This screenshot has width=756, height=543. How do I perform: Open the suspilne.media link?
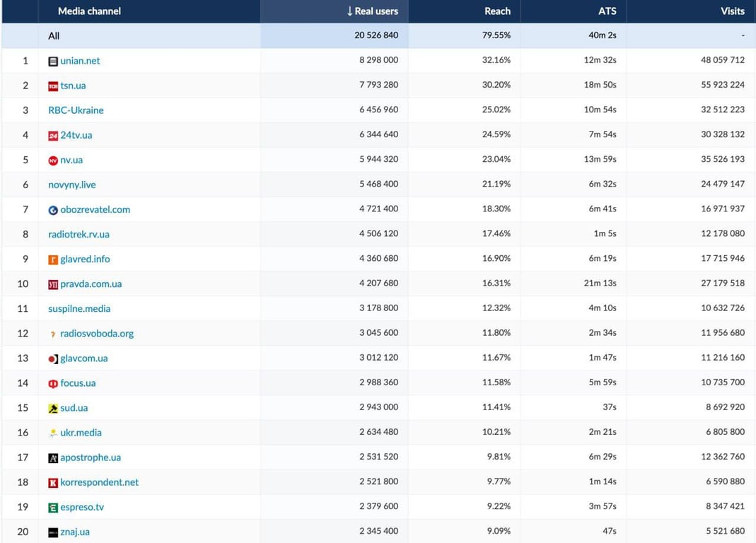click(79, 309)
